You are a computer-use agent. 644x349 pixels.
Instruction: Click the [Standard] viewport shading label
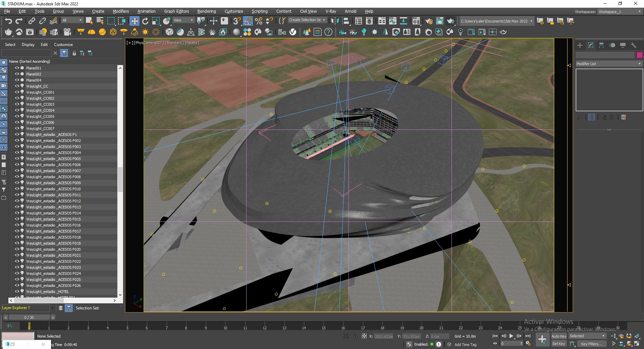[174, 43]
